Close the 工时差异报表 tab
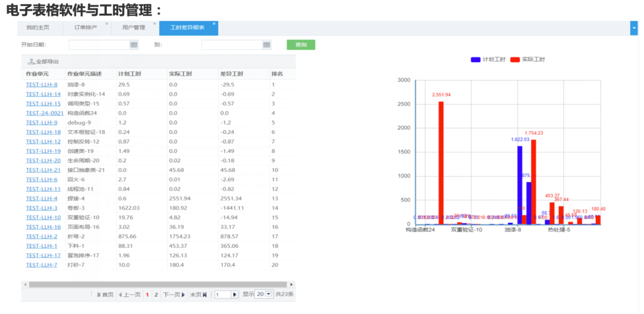The width and height of the screenshot is (644, 314). click(x=214, y=24)
